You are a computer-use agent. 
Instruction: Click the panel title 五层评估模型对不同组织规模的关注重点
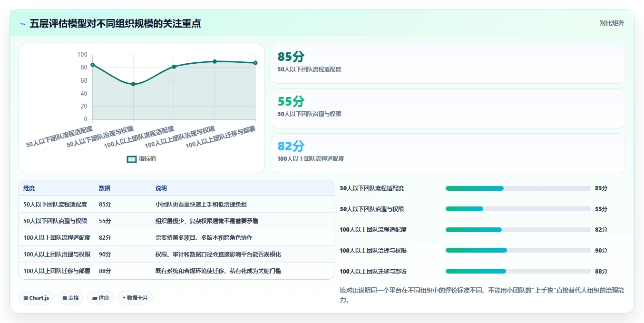click(115, 23)
